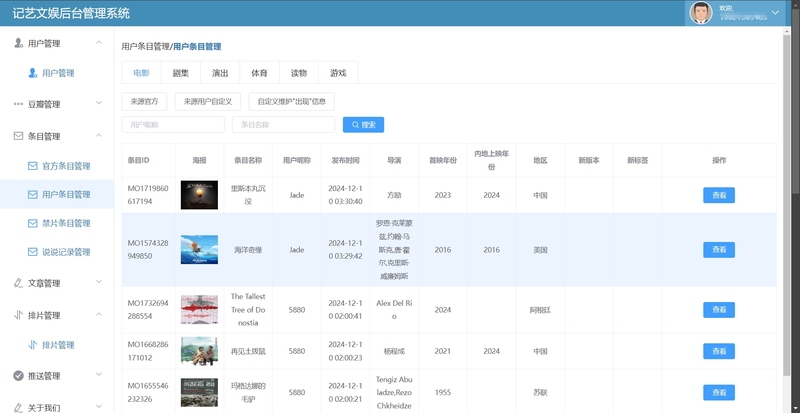Click the dots icon next to 豆瓣管理
This screenshot has height=413, width=800.
18,104
